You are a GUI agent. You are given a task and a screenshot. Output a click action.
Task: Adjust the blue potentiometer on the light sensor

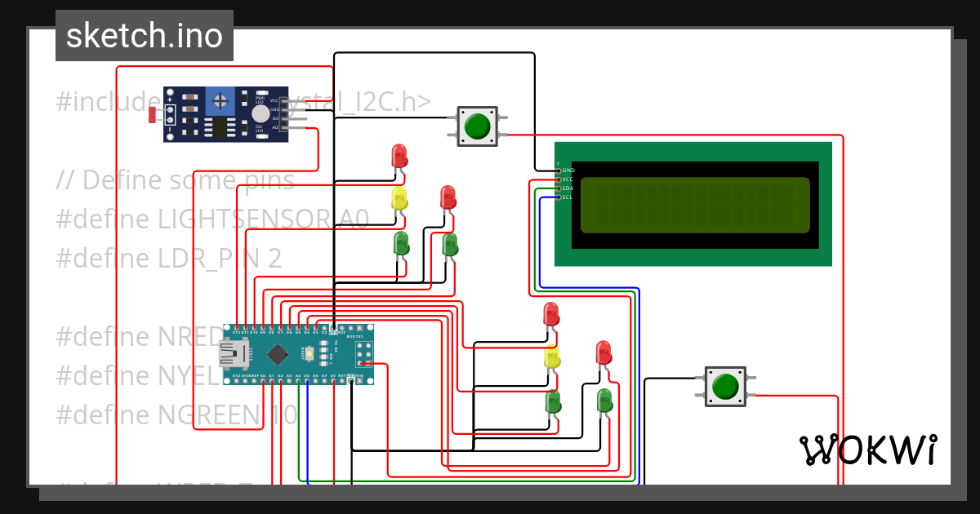[219, 102]
